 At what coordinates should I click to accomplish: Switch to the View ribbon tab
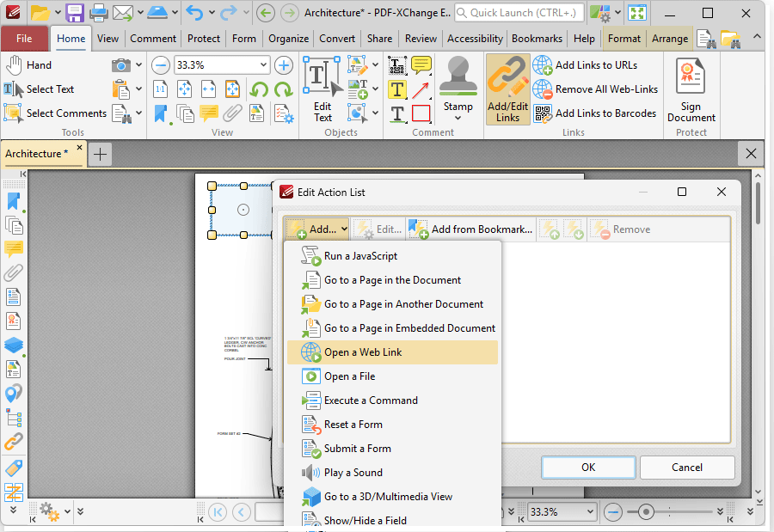(107, 39)
